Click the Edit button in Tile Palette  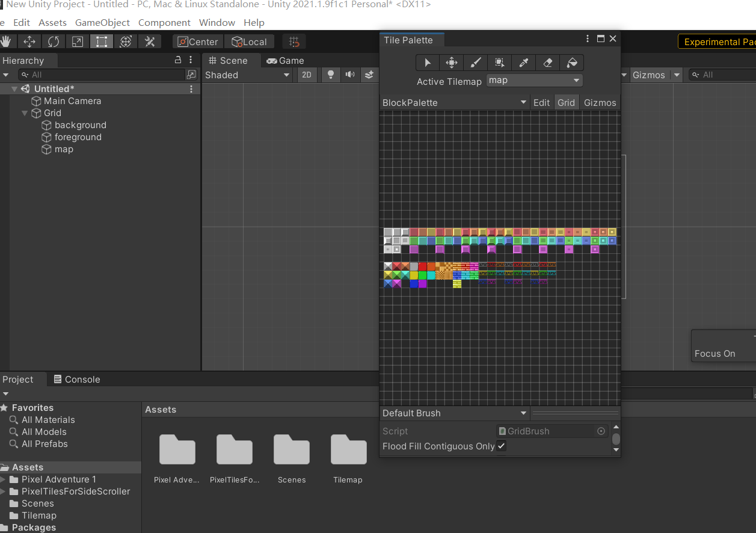[x=541, y=103]
